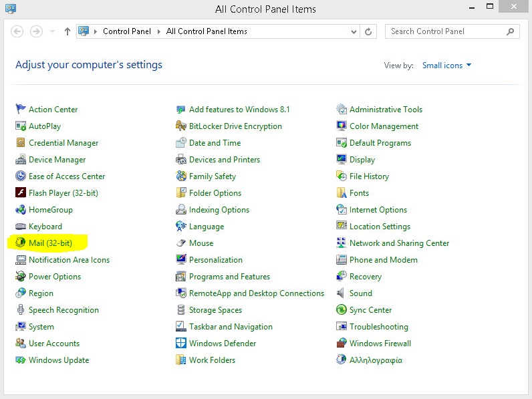Click the Color Management icon
This screenshot has width=532, height=399.
342,126
